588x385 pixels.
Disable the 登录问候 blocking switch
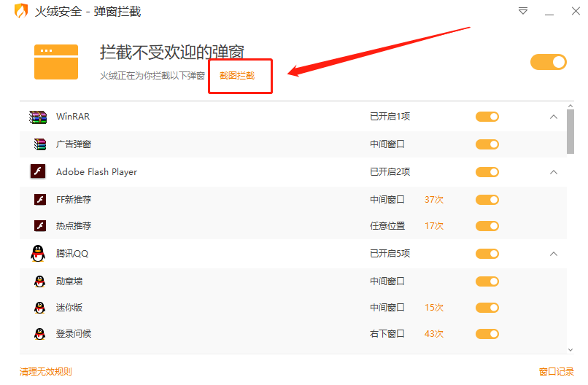pyautogui.click(x=487, y=334)
